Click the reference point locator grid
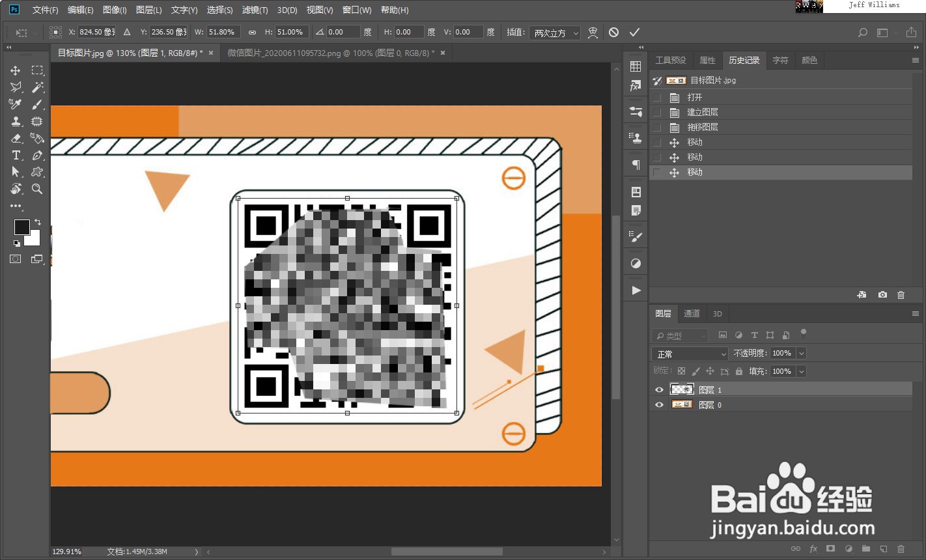This screenshot has height=560, width=926. [x=56, y=32]
